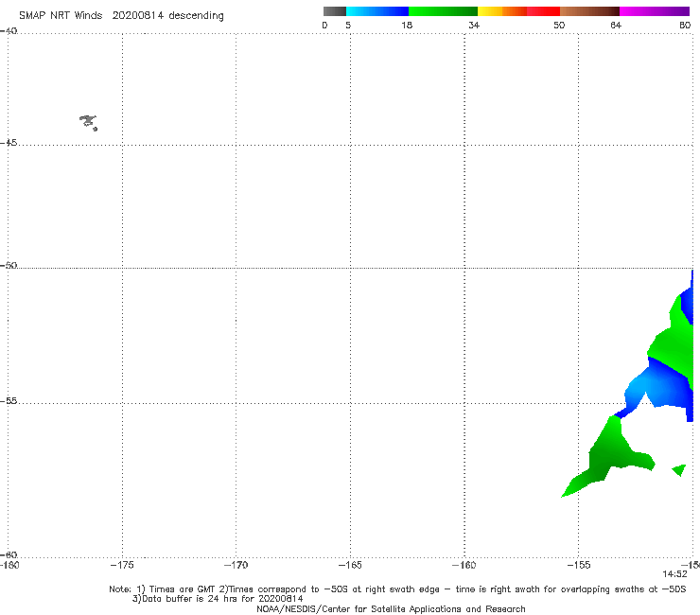
Task: Click the small isolated green triangle wind patch
Action: [680, 469]
